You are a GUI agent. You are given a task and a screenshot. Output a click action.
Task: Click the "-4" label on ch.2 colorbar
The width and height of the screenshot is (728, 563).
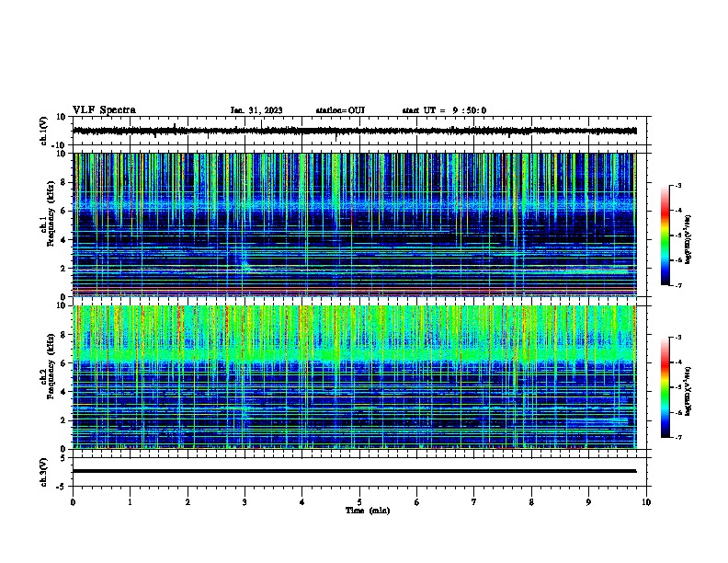tap(677, 362)
